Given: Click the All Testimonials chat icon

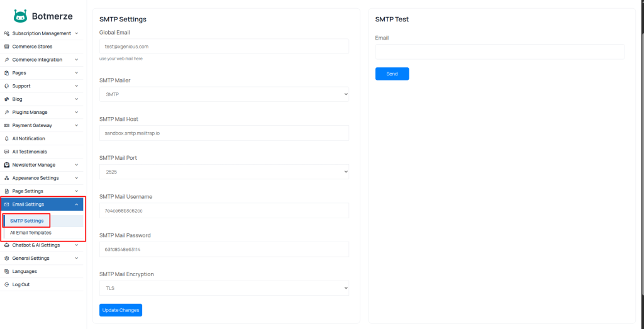Looking at the screenshot, I should tap(6, 152).
